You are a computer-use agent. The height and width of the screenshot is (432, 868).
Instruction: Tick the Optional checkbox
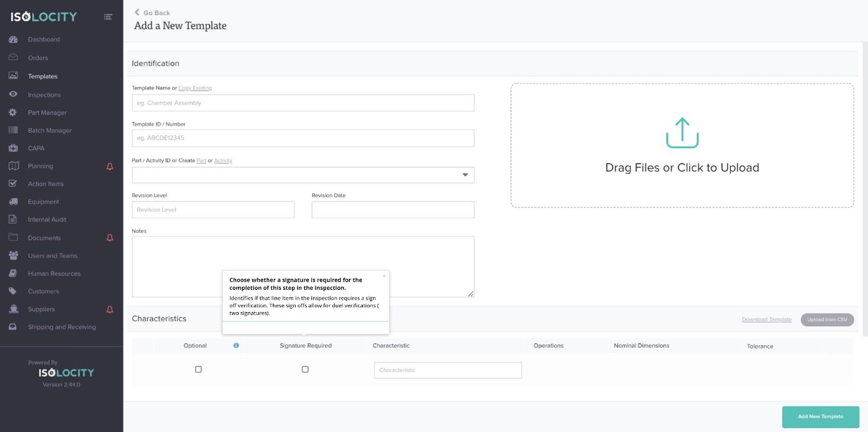199,370
